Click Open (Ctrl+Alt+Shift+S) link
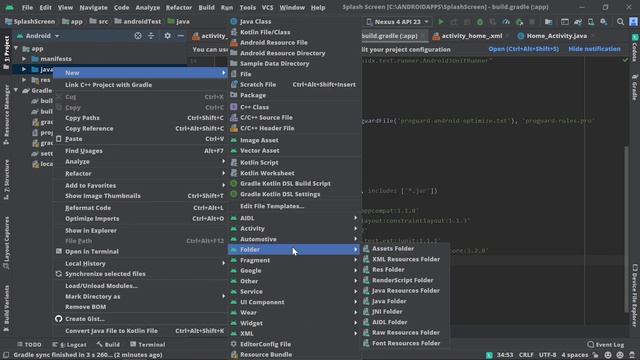640x360 pixels. [x=524, y=49]
